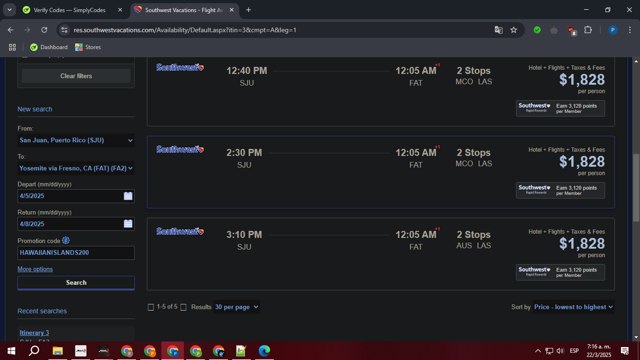Show hidden system tray icons

point(538,351)
